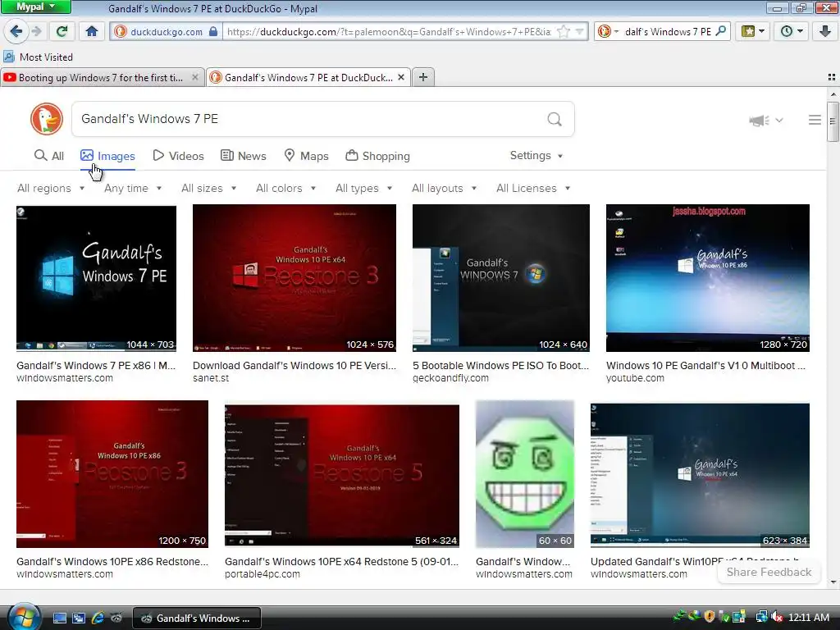Open Download Gandalf's Windows 10 PE result title
Screen dimensions: 840x630
(294, 365)
